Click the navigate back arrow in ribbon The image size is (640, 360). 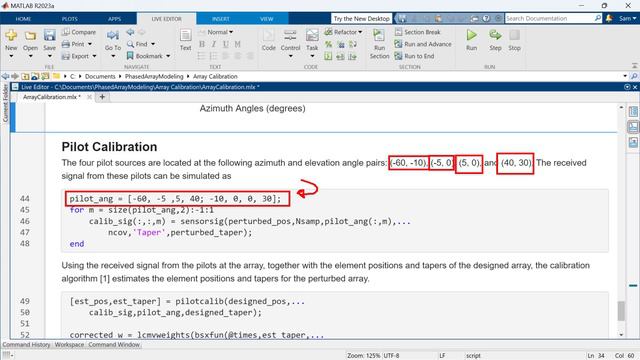pyautogui.click(x=130, y=32)
